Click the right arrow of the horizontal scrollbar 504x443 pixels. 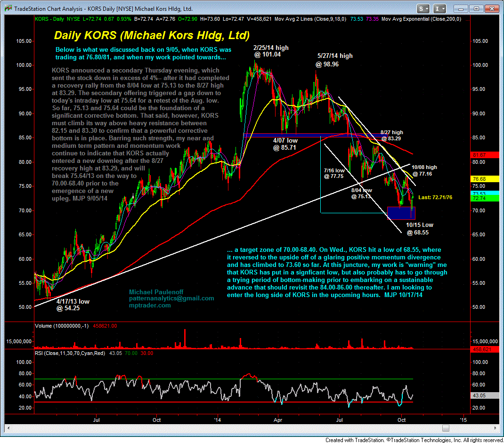click(495, 428)
